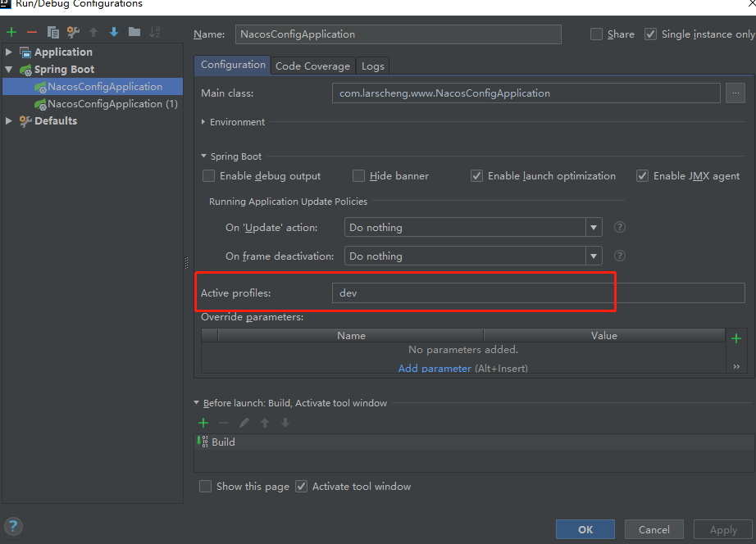
Task: Open the On 'Update' action dropdown
Action: tap(594, 227)
